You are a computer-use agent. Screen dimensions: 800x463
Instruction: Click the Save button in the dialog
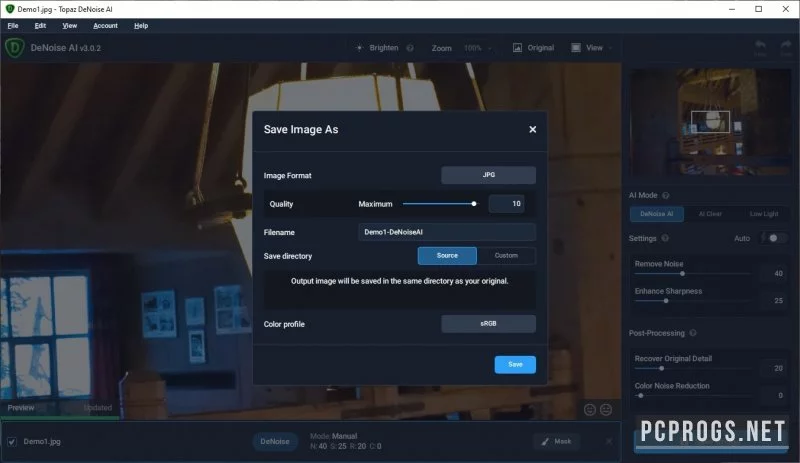tap(515, 364)
